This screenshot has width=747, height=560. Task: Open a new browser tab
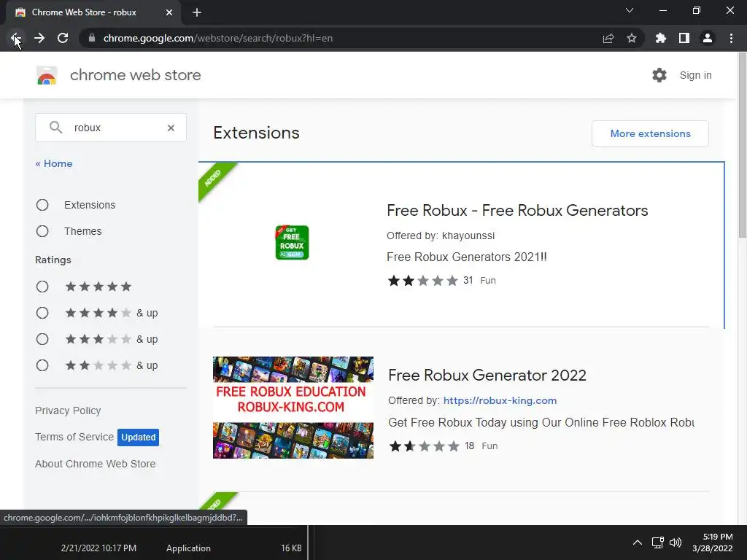197,12
